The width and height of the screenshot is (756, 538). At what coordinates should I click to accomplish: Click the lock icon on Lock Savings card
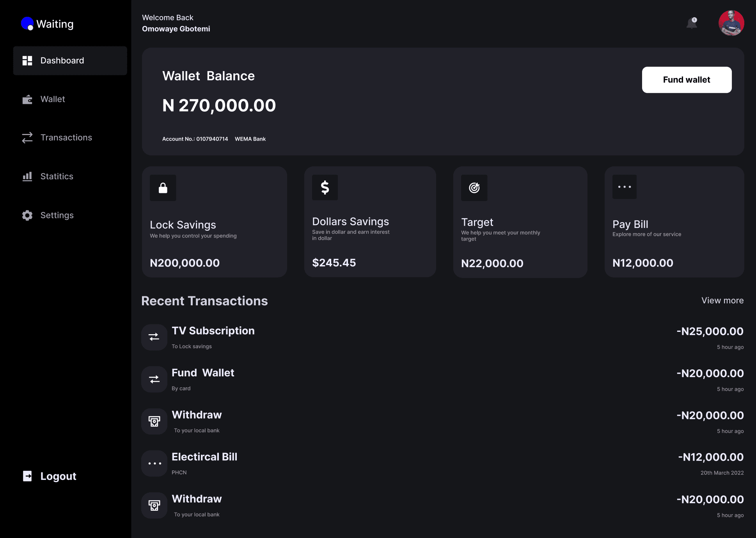tap(163, 188)
